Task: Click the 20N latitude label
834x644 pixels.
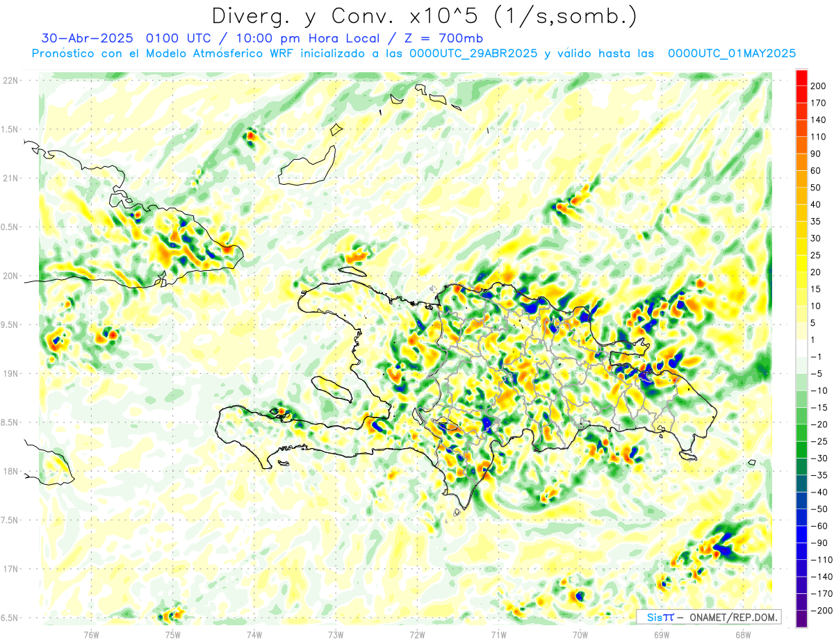Action: pyautogui.click(x=10, y=276)
